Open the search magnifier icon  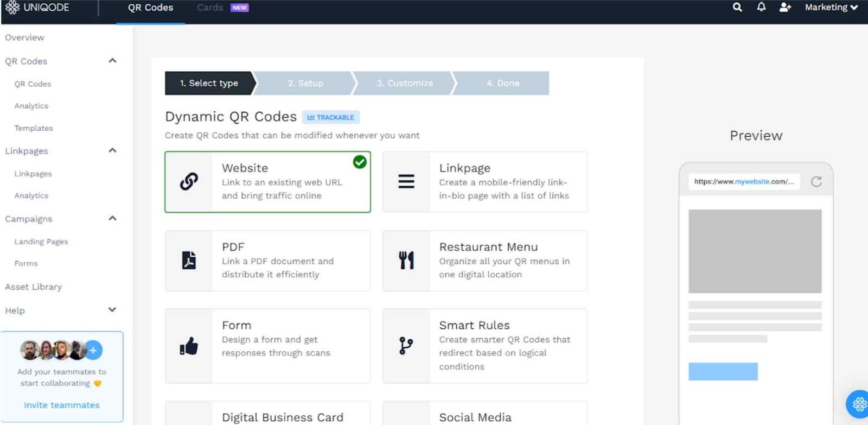point(737,7)
